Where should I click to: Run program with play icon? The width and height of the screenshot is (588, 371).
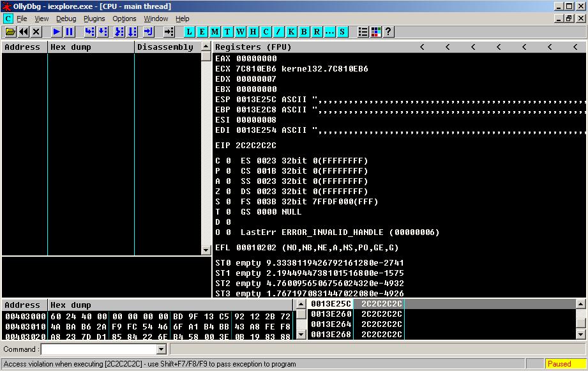[x=57, y=32]
